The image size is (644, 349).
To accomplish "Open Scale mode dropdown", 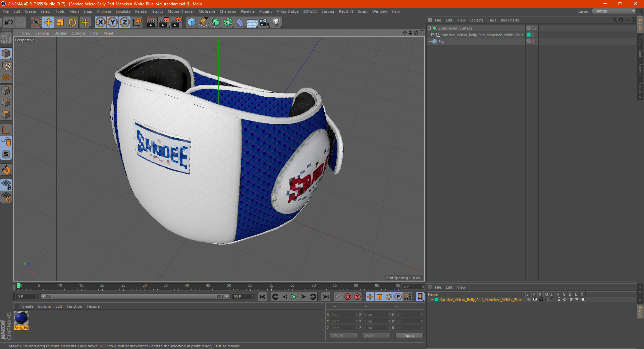I will click(376, 335).
